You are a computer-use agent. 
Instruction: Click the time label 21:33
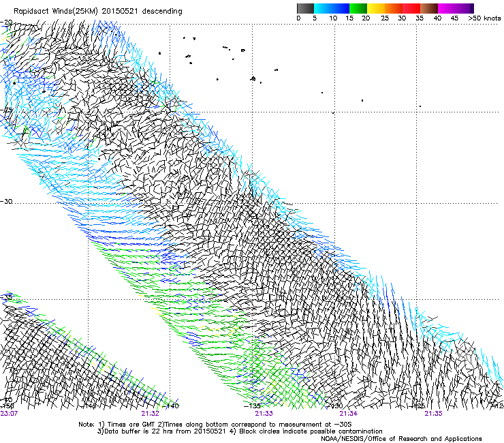[x=264, y=413]
